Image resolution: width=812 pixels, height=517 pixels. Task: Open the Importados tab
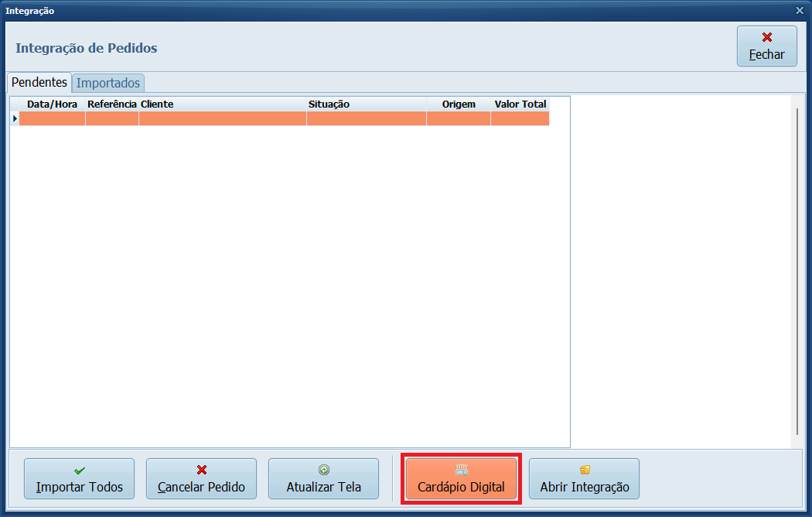coord(108,83)
